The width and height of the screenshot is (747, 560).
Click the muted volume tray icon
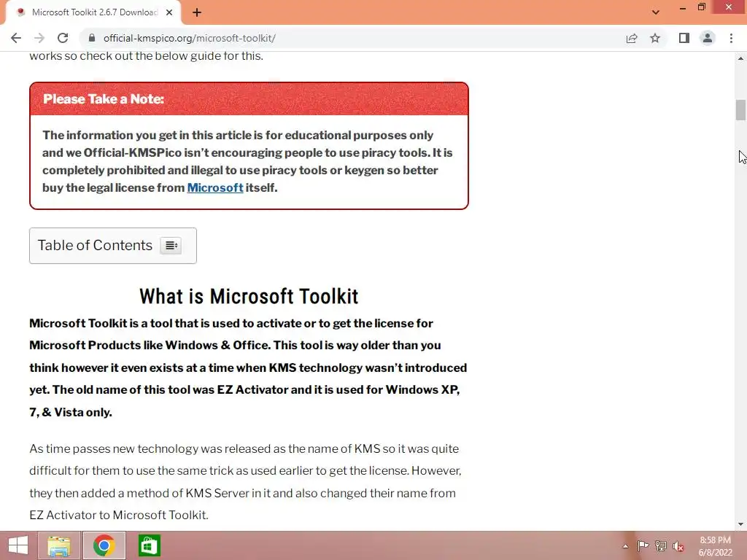(678, 546)
